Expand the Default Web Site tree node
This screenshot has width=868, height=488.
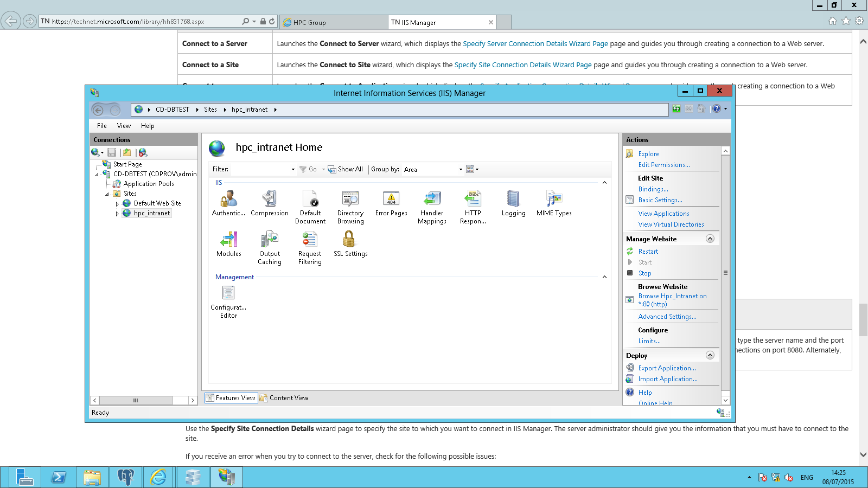pyautogui.click(x=117, y=204)
